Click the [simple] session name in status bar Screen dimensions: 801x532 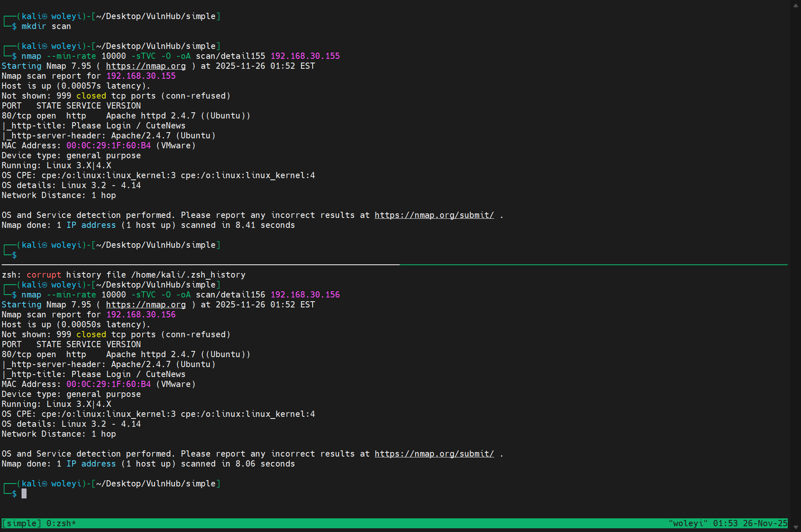coord(22,523)
